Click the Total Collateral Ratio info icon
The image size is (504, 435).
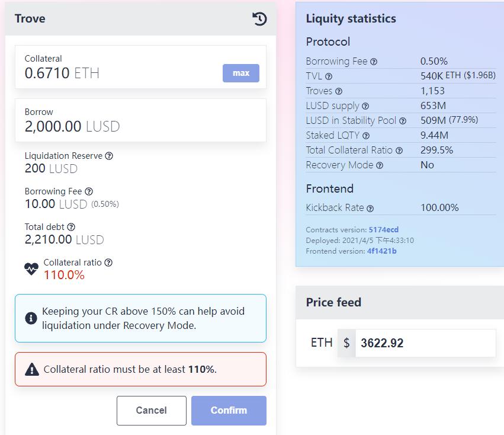coord(399,151)
